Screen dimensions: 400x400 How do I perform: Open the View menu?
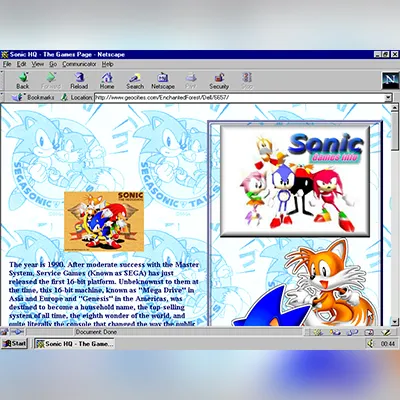(x=38, y=64)
